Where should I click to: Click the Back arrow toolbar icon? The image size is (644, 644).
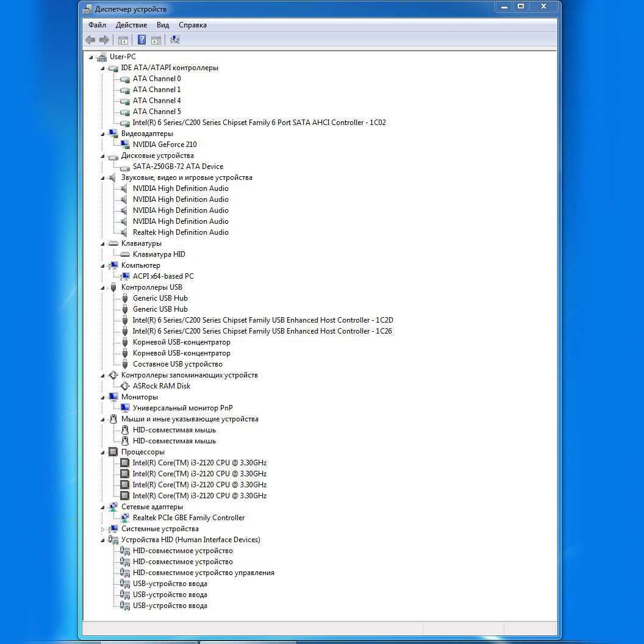coord(90,40)
